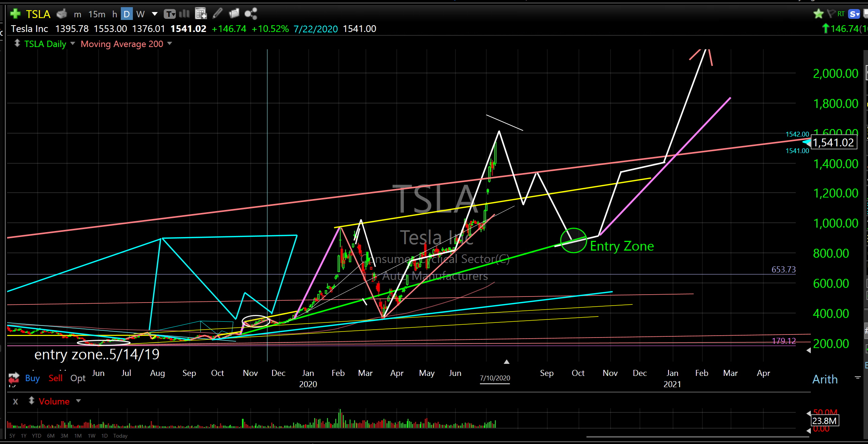
Task: Select the YTD range tab
Action: pyautogui.click(x=37, y=436)
